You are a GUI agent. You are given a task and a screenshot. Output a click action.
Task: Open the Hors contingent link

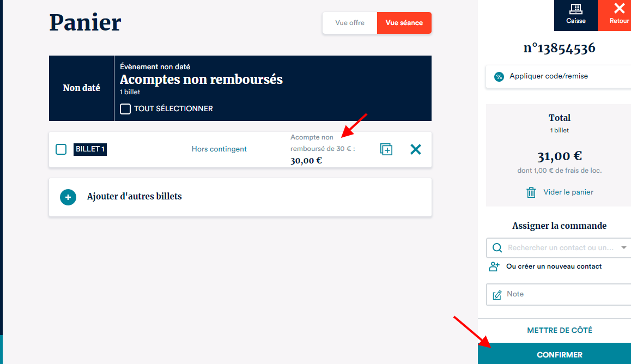coord(219,149)
